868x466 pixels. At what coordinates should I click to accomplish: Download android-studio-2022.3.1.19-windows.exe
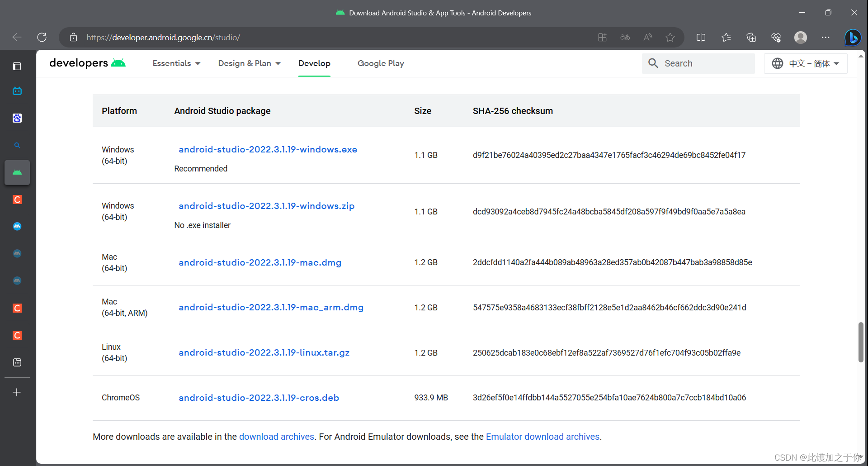[268, 149]
